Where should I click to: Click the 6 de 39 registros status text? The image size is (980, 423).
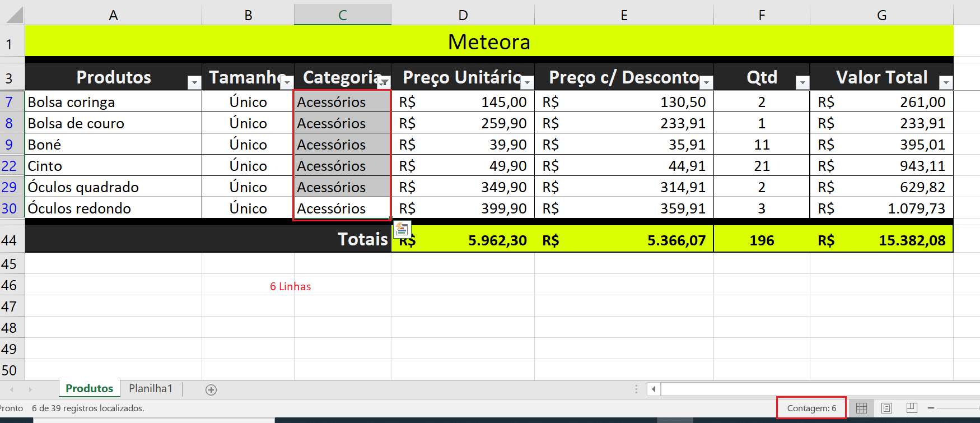pos(88,408)
